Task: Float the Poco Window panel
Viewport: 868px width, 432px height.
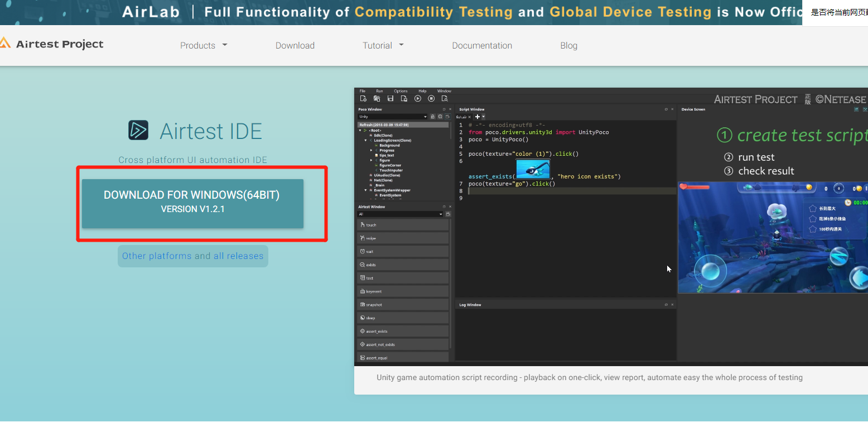Action: click(x=444, y=109)
